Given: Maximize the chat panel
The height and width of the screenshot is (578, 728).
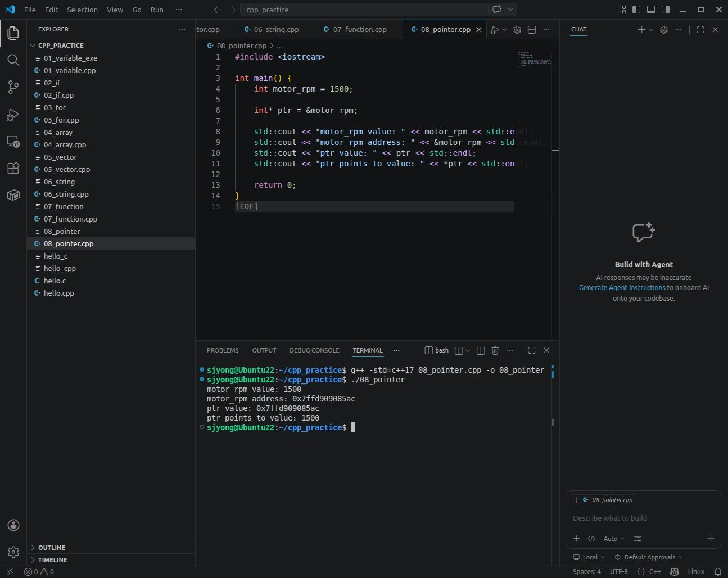Looking at the screenshot, I should click(700, 30).
